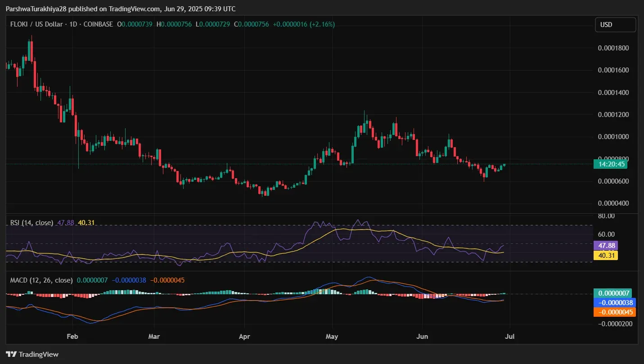Click the purple RSI value badge 47.88
Image resolution: width=644 pixels, height=364 pixels.
click(x=605, y=246)
